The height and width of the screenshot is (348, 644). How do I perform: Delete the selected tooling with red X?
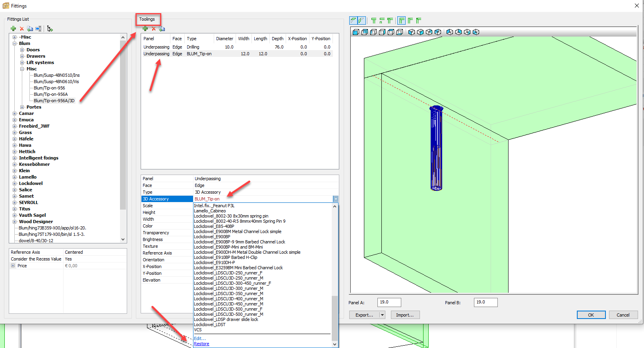[154, 29]
